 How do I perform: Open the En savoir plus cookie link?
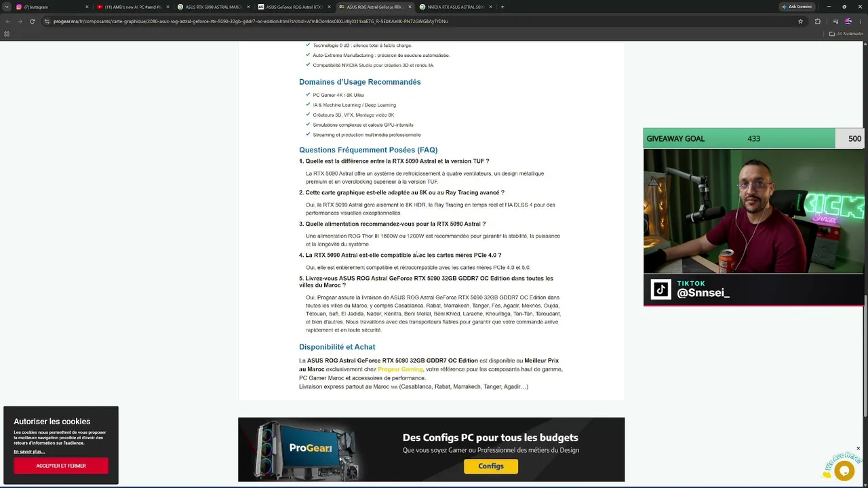click(x=29, y=451)
